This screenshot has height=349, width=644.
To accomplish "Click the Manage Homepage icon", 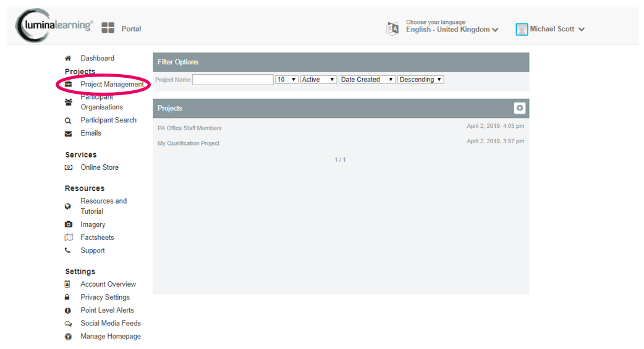I will point(68,336).
